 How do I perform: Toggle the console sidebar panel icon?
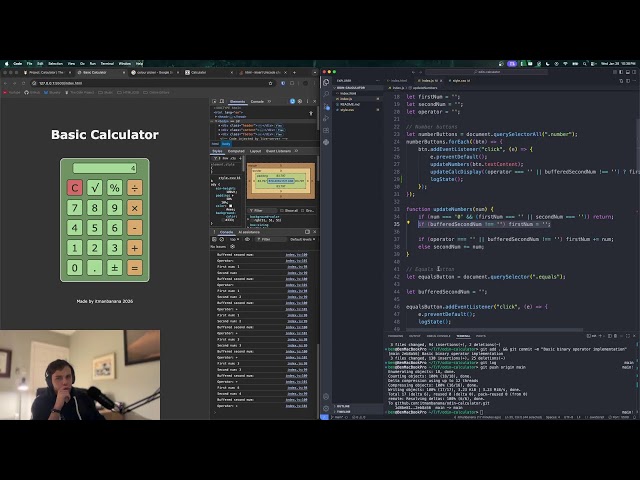[214, 240]
